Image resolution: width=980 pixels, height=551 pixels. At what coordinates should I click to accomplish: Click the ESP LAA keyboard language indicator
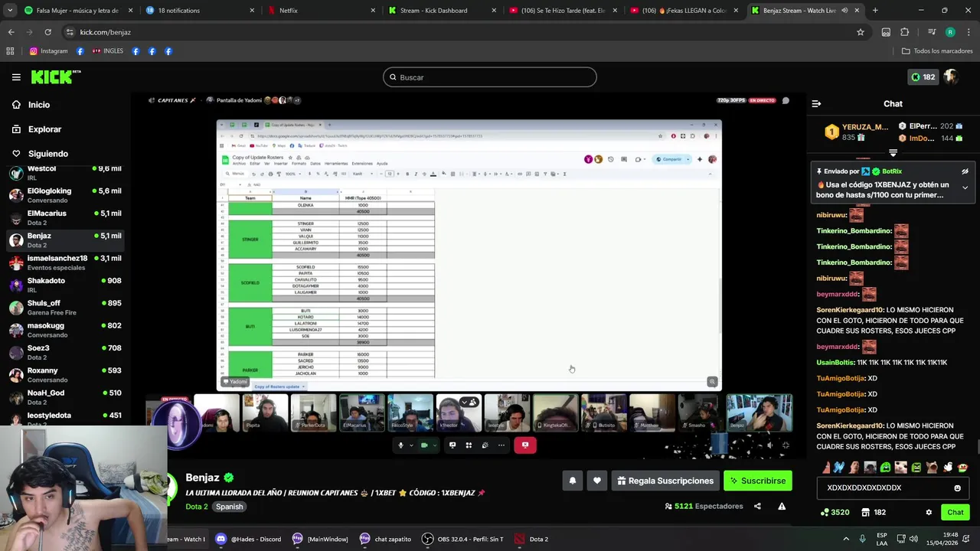pyautogui.click(x=882, y=539)
